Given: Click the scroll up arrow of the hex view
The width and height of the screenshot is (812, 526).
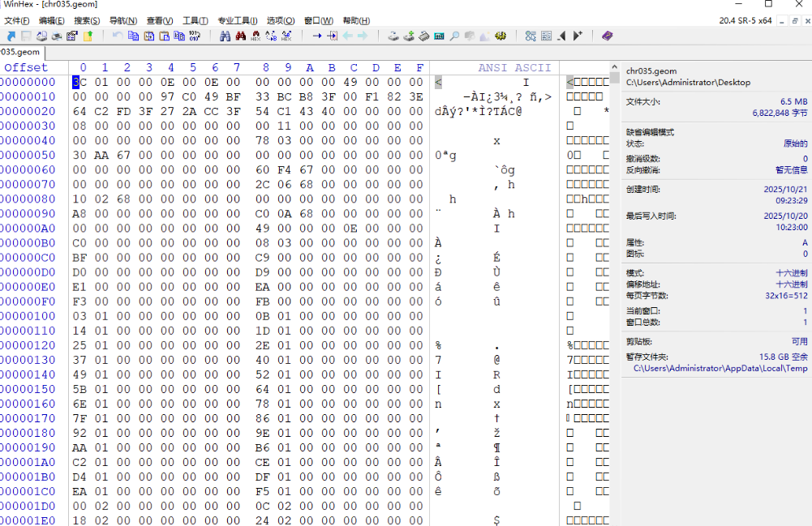Looking at the screenshot, I should click(x=615, y=79).
